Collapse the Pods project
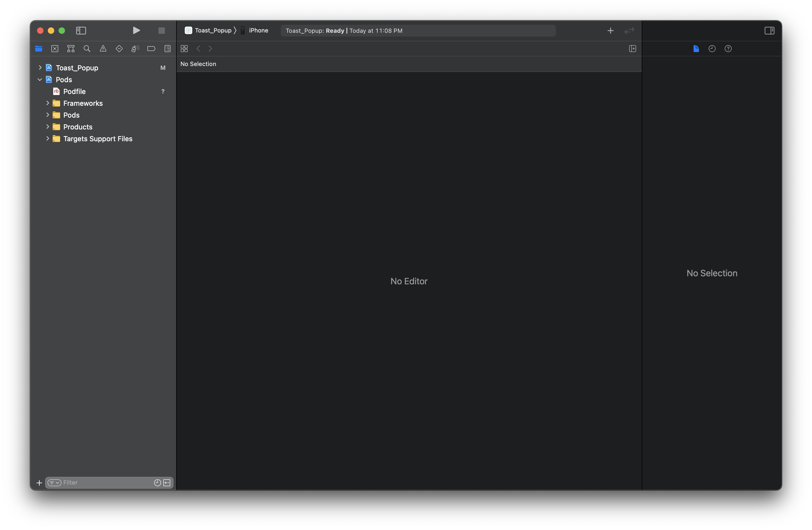812x530 pixels. (x=40, y=79)
